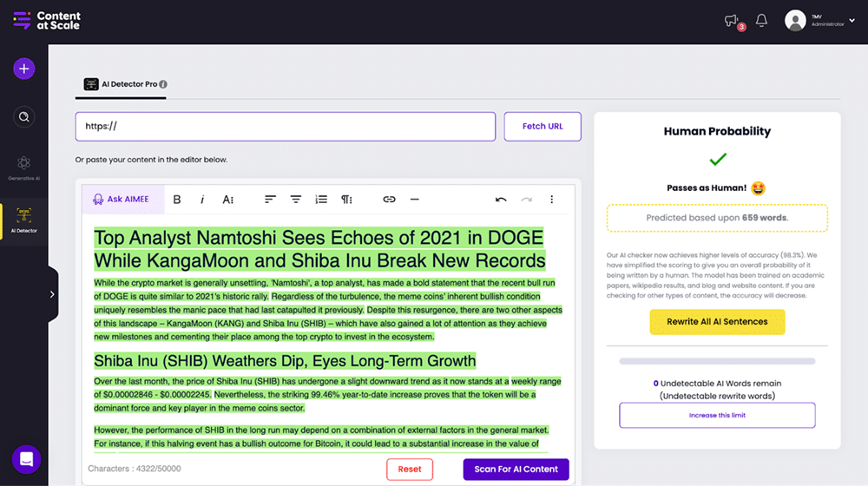
Task: Open the numbered list option
Action: [321, 200]
